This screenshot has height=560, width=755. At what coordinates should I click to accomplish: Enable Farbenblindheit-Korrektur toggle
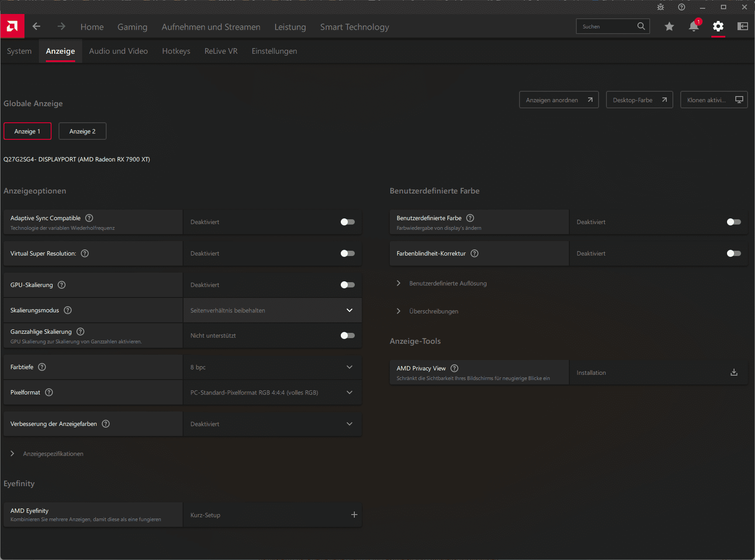point(734,253)
